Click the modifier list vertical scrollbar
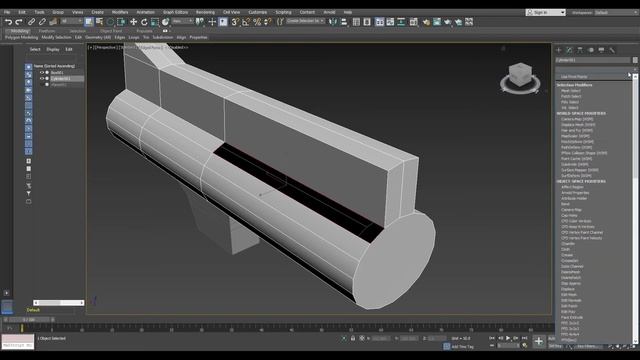 tap(635, 209)
